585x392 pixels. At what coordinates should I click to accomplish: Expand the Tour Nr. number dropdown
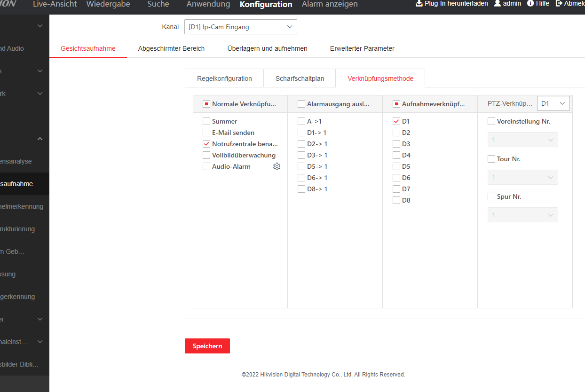pos(522,178)
